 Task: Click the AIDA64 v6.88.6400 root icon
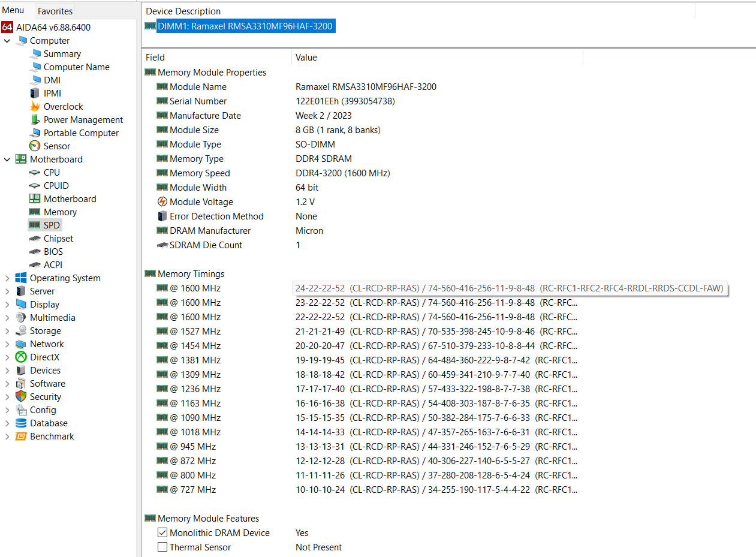tap(7, 27)
